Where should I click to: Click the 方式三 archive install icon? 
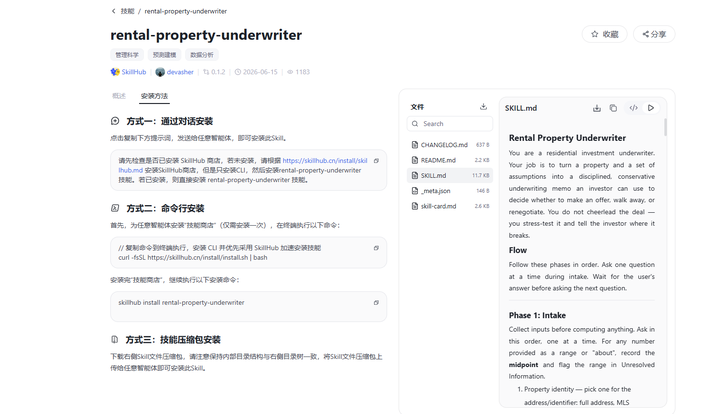(115, 340)
